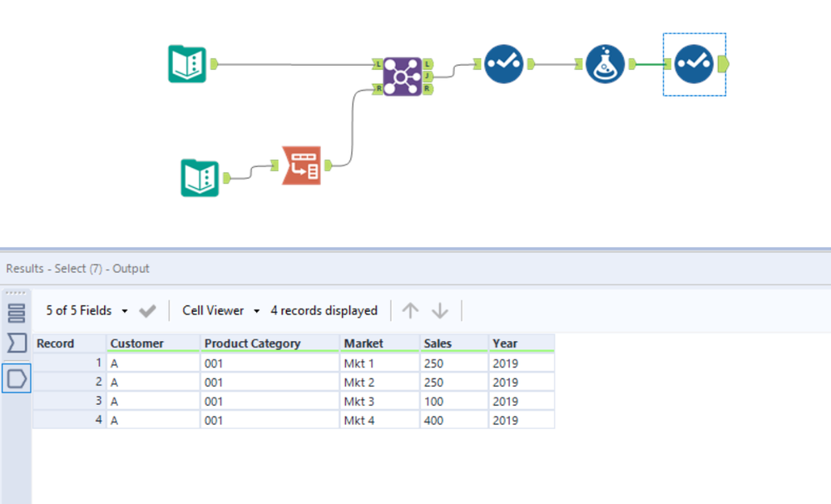Select the purple Join tool
831x504 pixels.
(x=403, y=77)
